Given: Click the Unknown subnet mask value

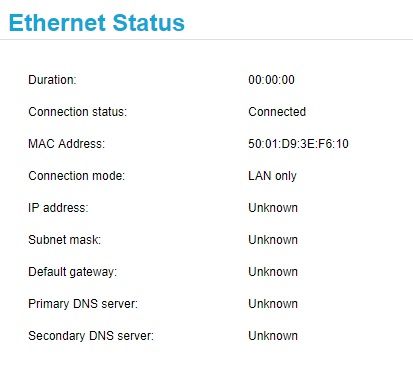Looking at the screenshot, I should [x=273, y=240].
